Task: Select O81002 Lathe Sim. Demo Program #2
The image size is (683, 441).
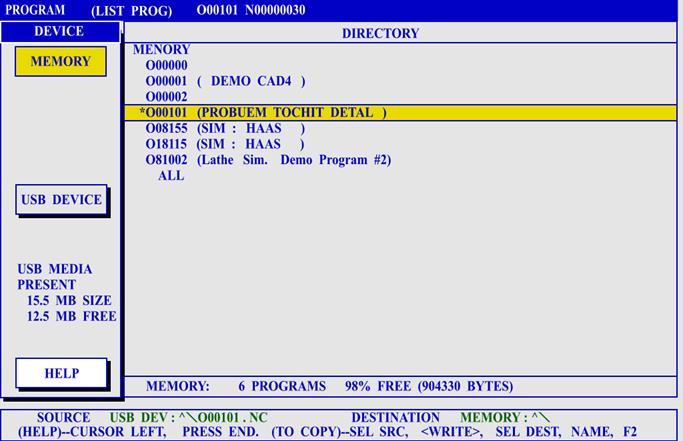Action: pyautogui.click(x=268, y=160)
